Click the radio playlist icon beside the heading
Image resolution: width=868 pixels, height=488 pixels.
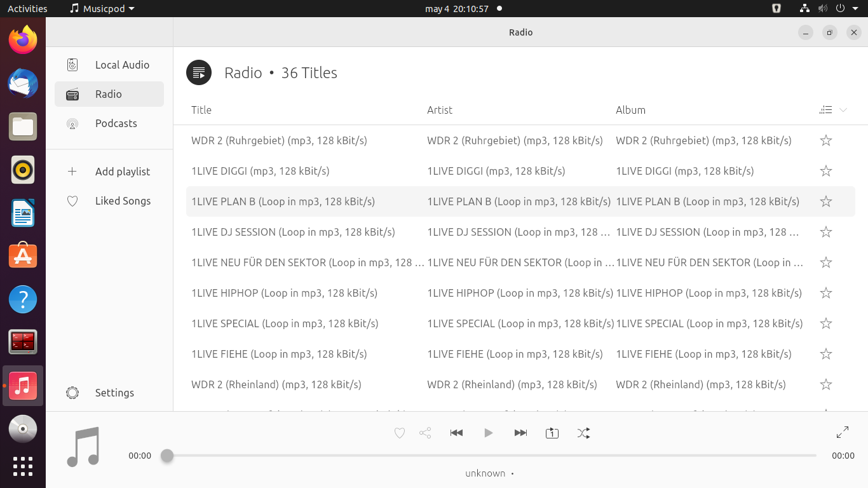point(198,72)
